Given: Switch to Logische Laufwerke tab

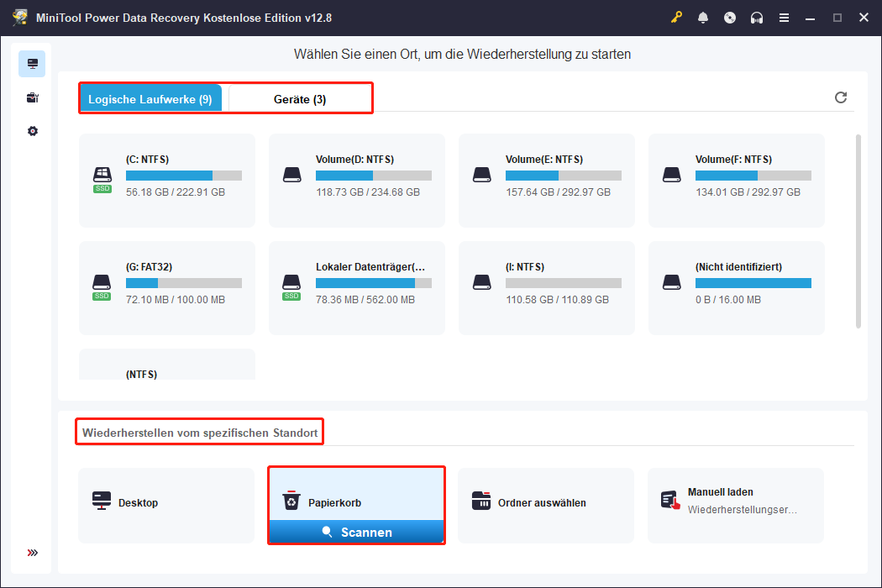Looking at the screenshot, I should click(150, 98).
